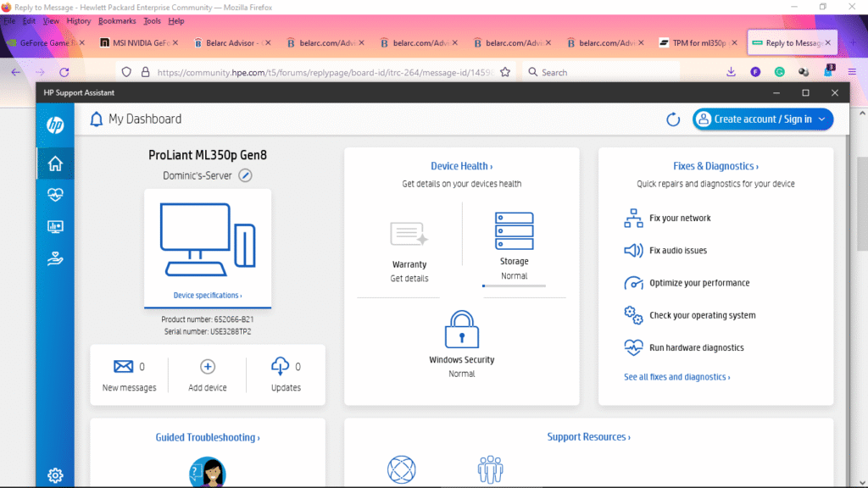Open Guided Troubleshooting section link
The width and height of the screenshot is (868, 488).
click(x=208, y=437)
